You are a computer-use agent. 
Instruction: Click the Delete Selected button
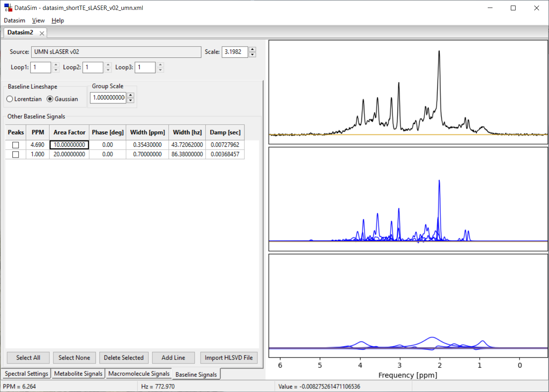tap(124, 358)
